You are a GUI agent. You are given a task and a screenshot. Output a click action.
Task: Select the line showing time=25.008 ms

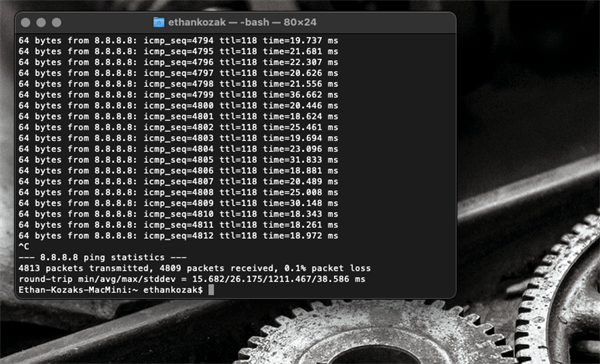click(x=178, y=193)
